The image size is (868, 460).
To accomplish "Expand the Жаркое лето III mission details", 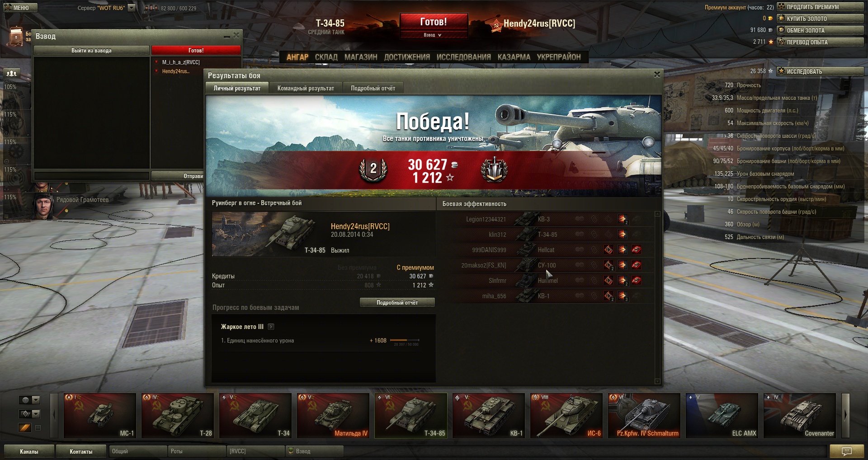I will [271, 327].
